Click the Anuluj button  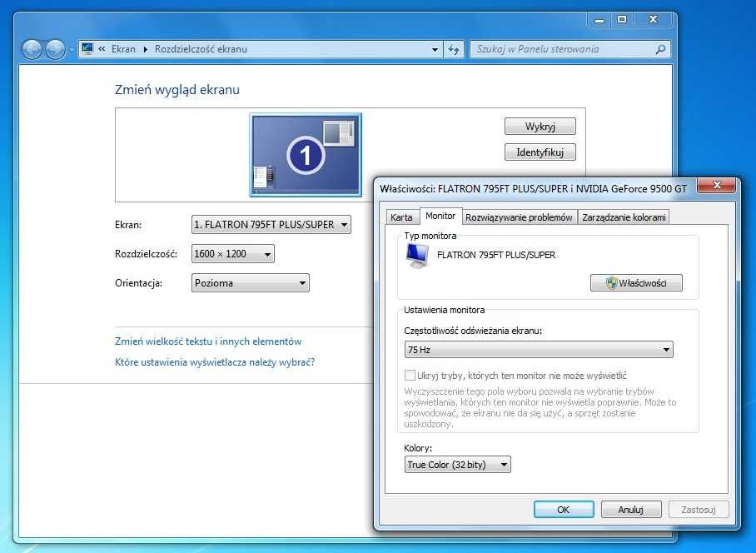point(631,510)
